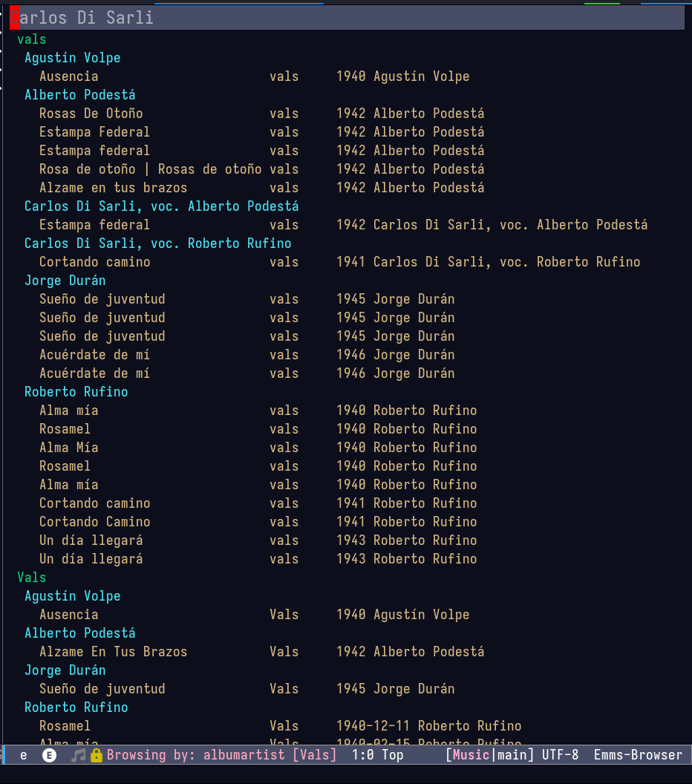Screen dimensions: 692x784
Task: Collapse the lowercase 'vals' genre group
Action: tap(32, 39)
